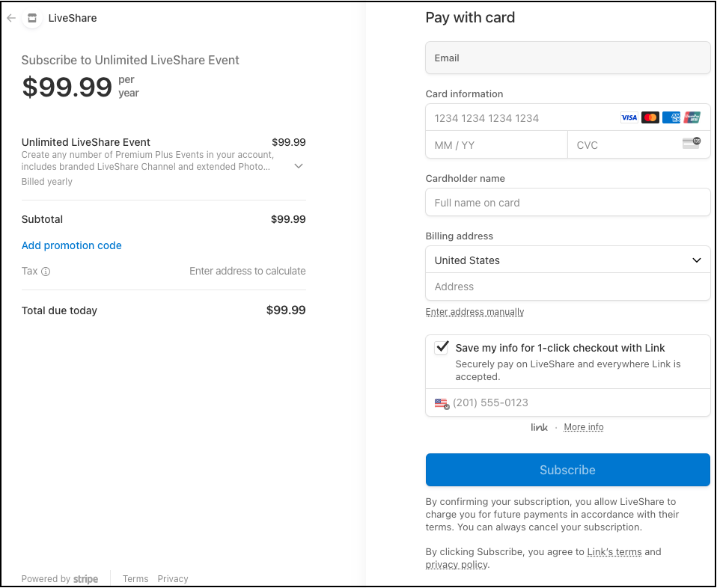Click the Mastercard icon

point(650,118)
